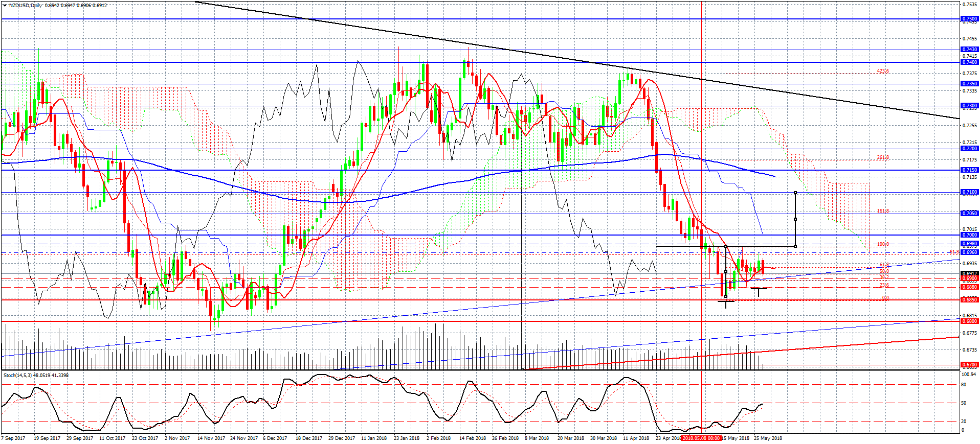Click the 100.94 stochastic scale value
This screenshot has width=980, height=444.
click(x=969, y=375)
